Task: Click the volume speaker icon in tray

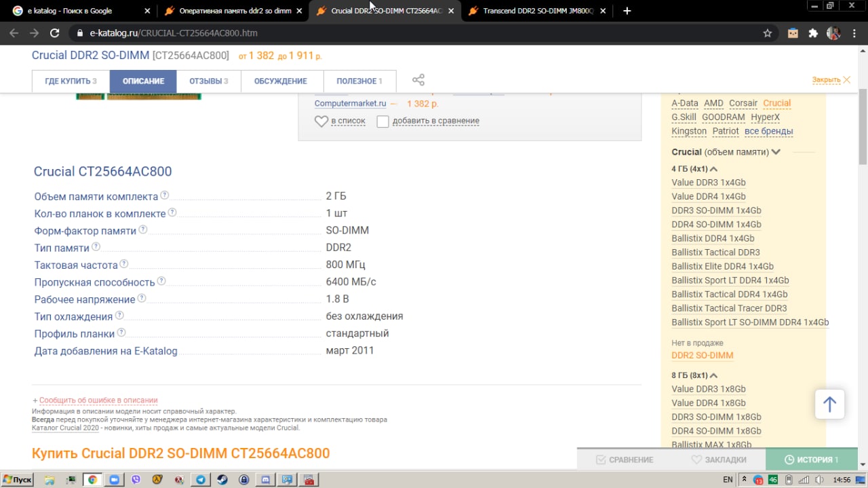Action: 818,480
